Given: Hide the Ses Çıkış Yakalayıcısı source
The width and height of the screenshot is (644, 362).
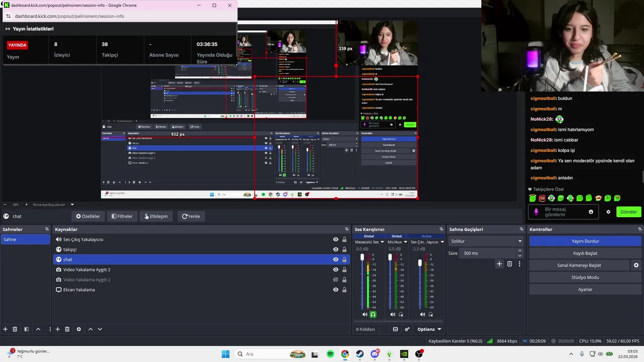Looking at the screenshot, I should pos(336,239).
